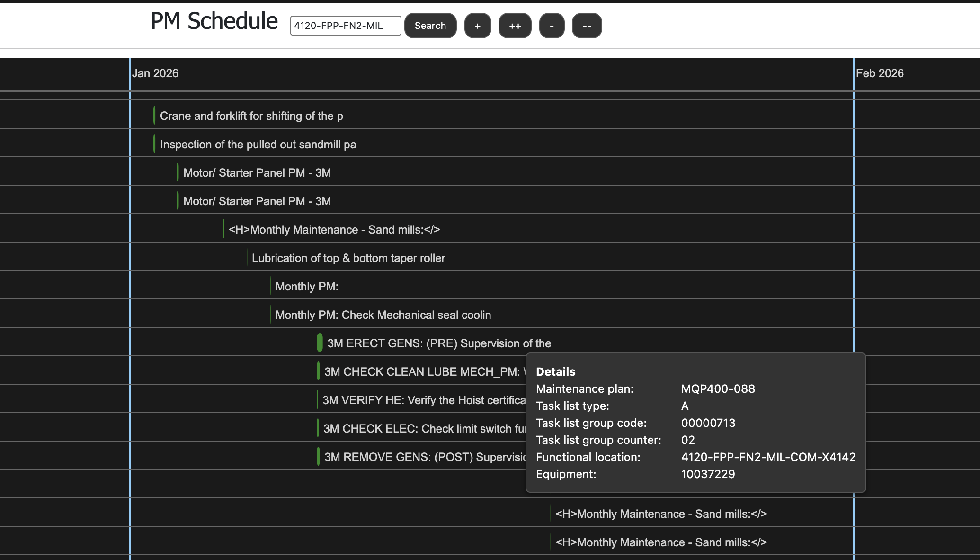Click the zoom in "+" icon
Viewport: 980px width, 560px height.
(478, 26)
